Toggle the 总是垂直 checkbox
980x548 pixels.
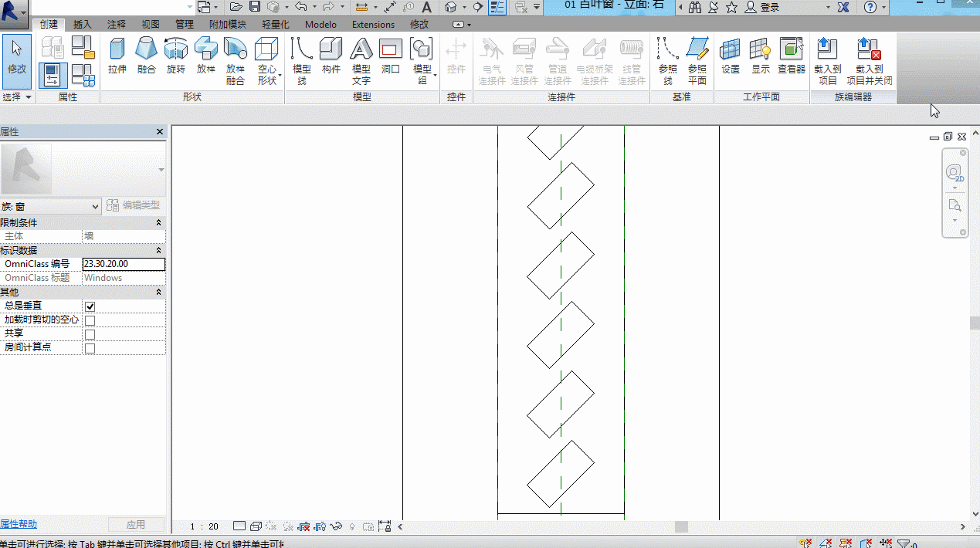tap(90, 306)
